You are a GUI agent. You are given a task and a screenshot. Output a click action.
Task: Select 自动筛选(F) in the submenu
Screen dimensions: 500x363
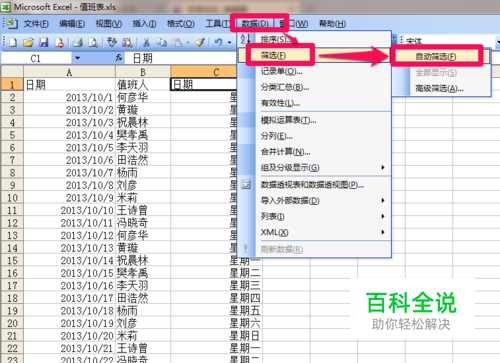pos(441,57)
